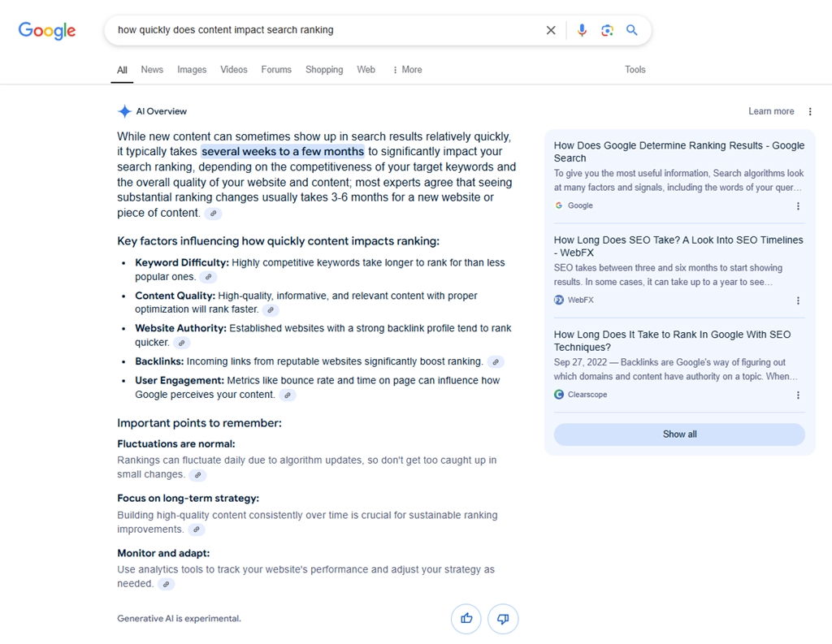Click the 'SEO takes between three and six months' snippet
The image size is (832, 644).
tap(668, 274)
